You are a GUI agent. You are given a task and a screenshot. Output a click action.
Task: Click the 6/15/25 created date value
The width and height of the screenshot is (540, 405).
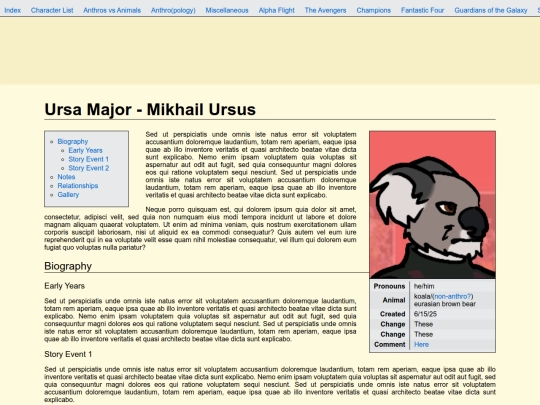pyautogui.click(x=425, y=314)
